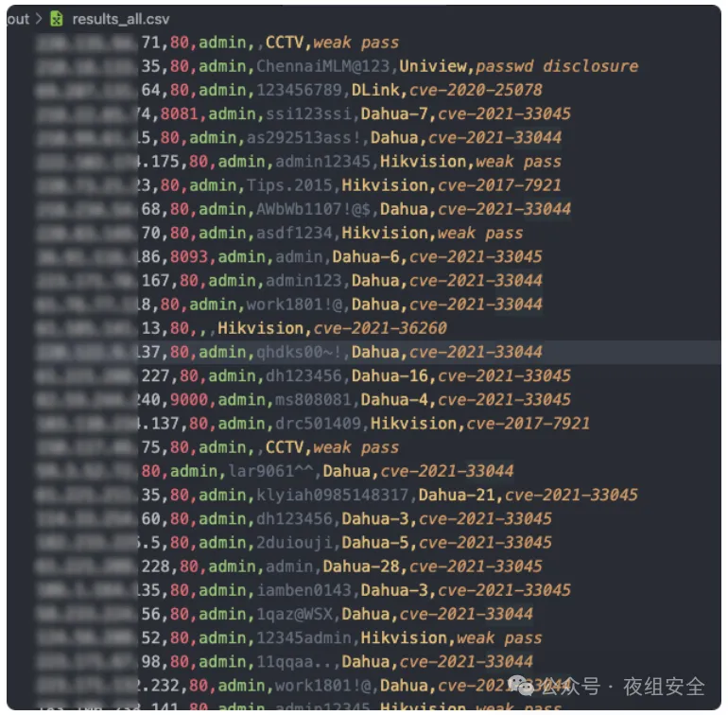Click the 'Dahua-7' cell

tap(394, 113)
